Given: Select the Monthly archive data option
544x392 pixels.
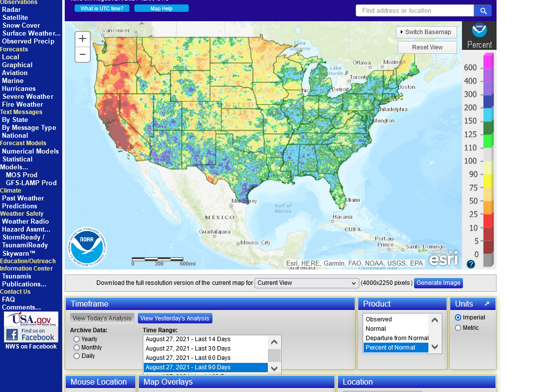Looking at the screenshot, I should tap(77, 348).
